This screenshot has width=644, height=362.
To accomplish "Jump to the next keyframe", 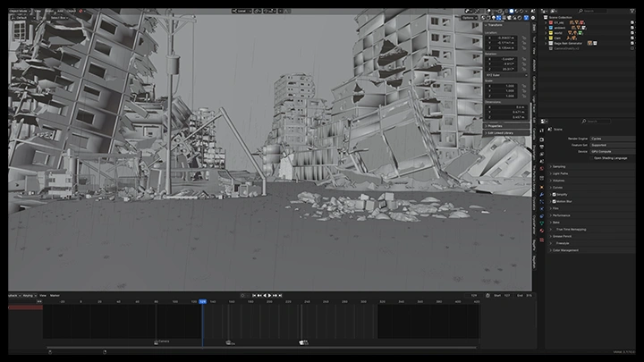I will point(275,296).
